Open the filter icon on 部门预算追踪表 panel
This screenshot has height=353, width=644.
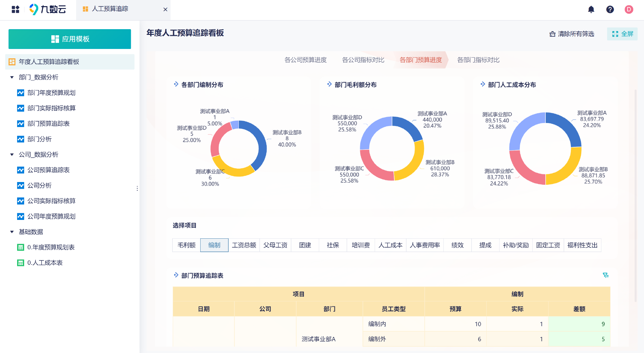tap(605, 275)
